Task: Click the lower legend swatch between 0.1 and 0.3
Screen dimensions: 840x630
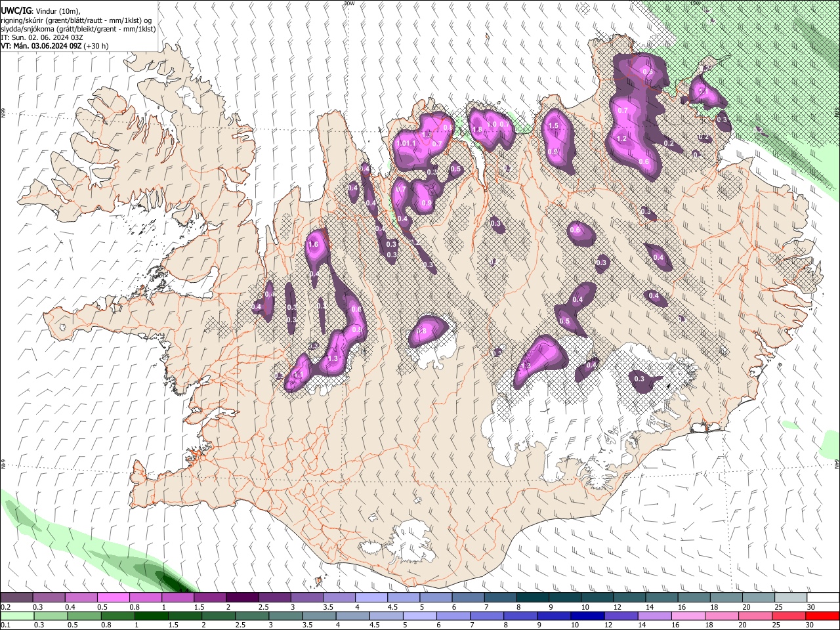Action: pyautogui.click(x=17, y=616)
